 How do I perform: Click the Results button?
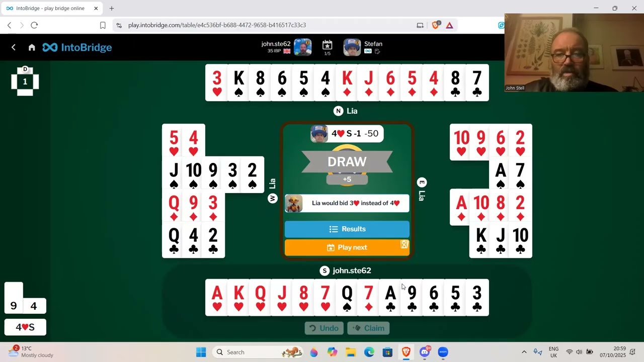point(347,229)
